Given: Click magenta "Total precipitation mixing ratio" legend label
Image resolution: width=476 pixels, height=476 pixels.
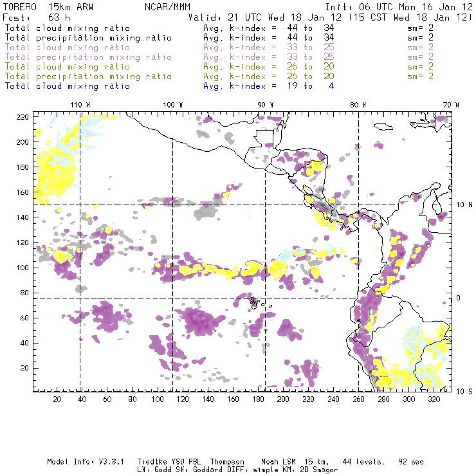Looking at the screenshot, I should [x=88, y=57].
